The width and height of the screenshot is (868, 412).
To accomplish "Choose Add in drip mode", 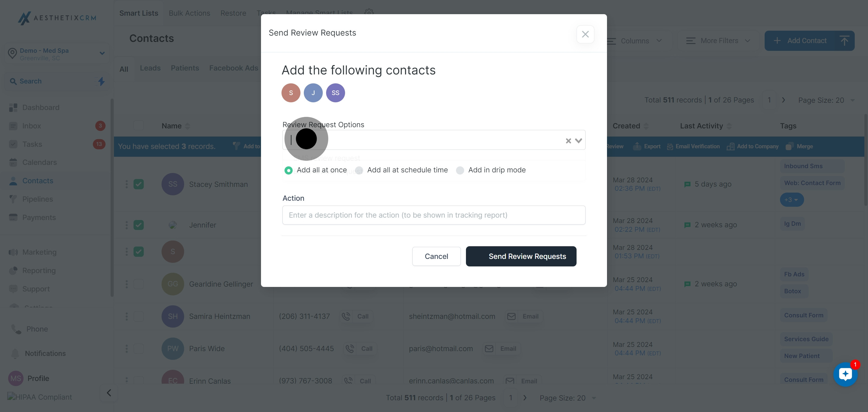I will pyautogui.click(x=460, y=171).
